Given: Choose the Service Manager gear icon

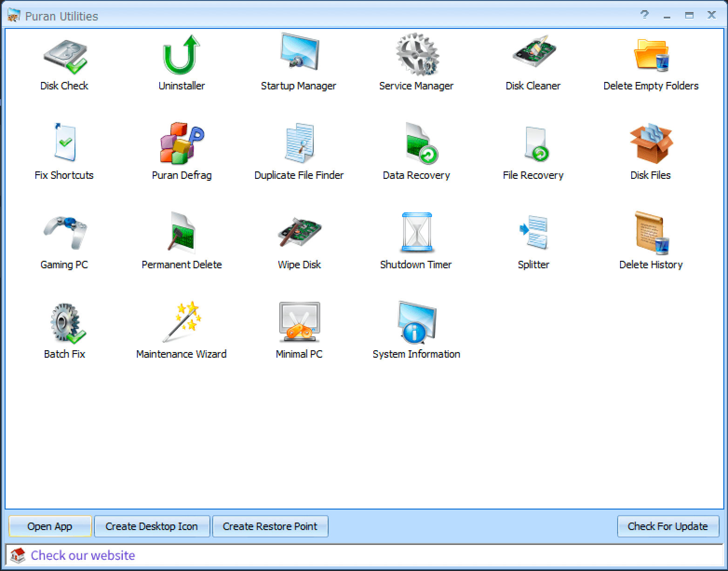Looking at the screenshot, I should point(417,54).
